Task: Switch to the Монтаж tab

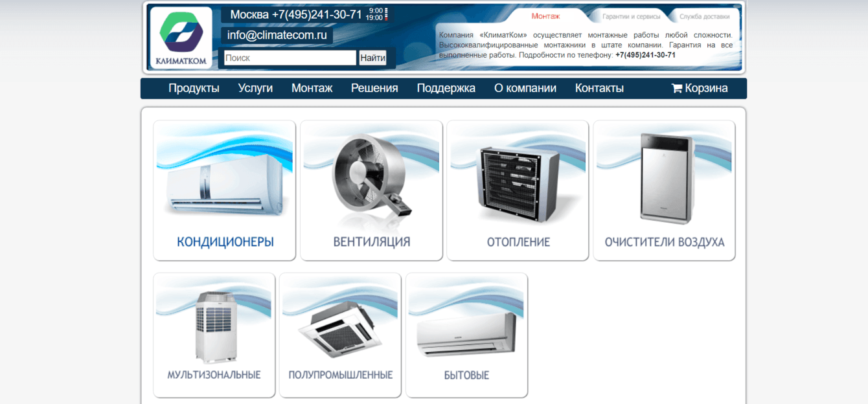Action: click(x=545, y=16)
